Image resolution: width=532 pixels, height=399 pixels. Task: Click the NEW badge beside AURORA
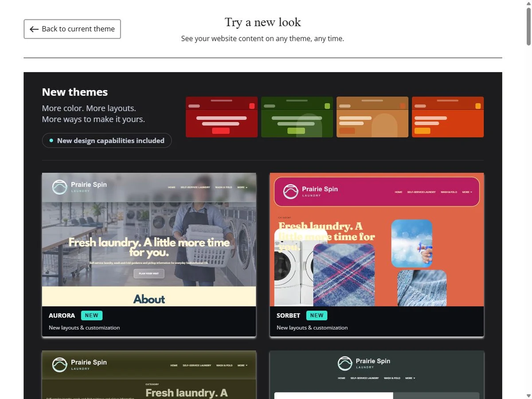[x=92, y=316]
